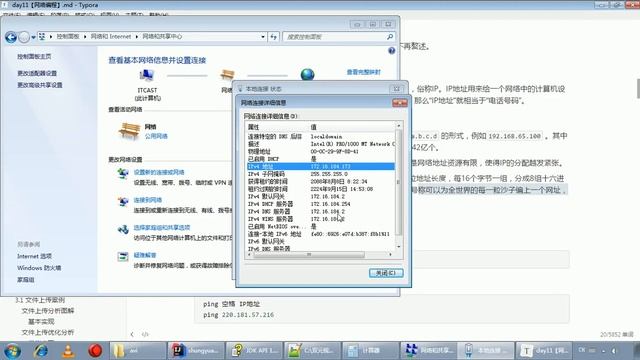Click the Typora word count in status bar

616,335
